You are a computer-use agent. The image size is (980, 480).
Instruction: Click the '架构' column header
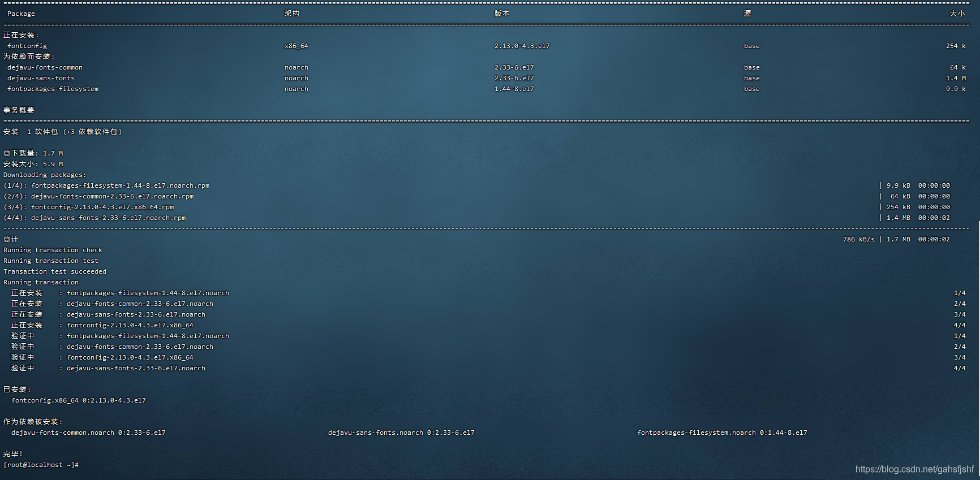point(292,14)
